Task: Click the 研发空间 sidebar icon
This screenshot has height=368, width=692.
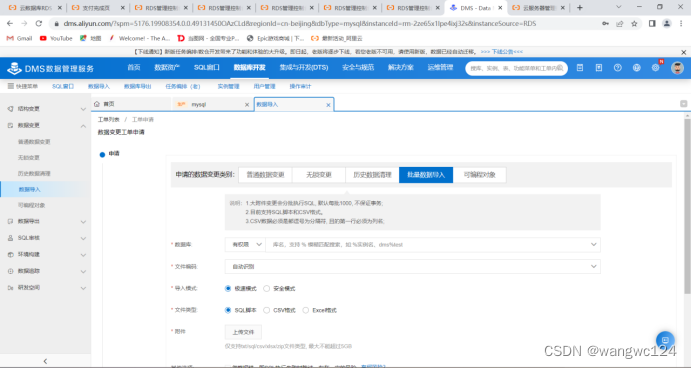Action: pyautogui.click(x=10, y=288)
